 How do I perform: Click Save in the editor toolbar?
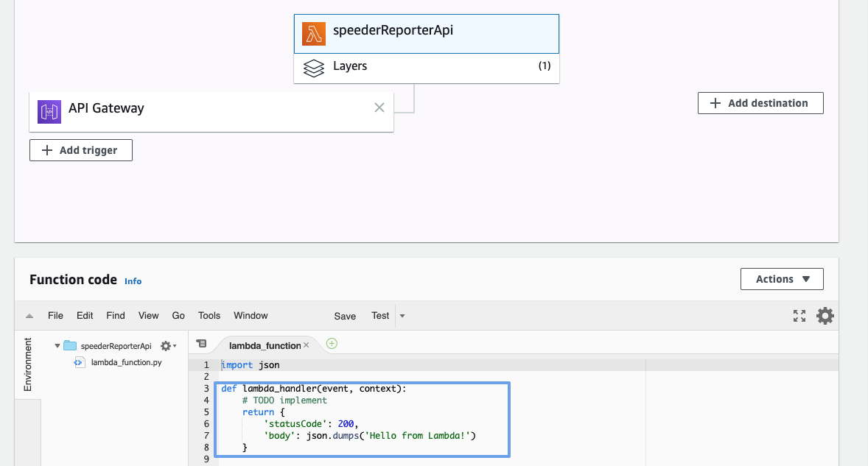(345, 317)
